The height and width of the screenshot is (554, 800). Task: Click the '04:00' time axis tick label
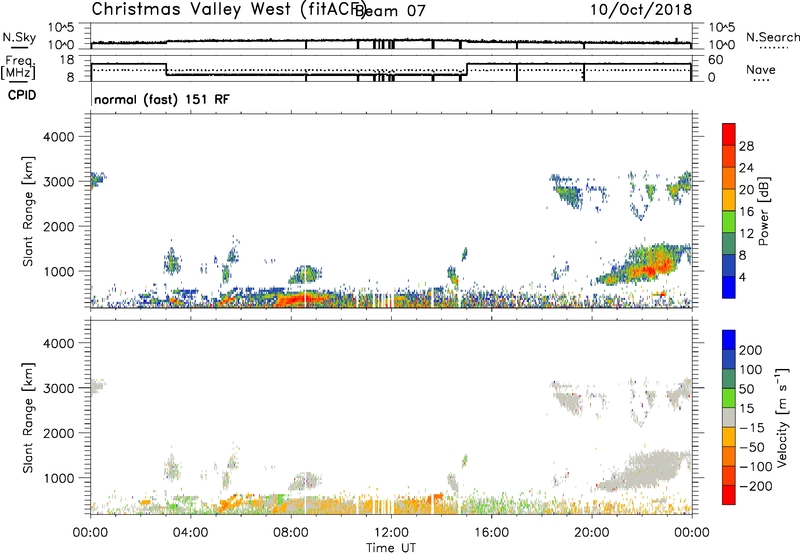pos(191,533)
